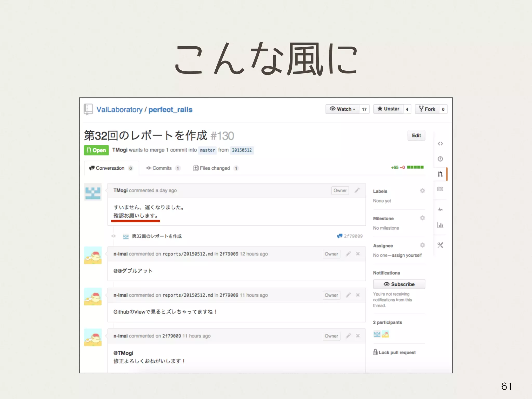
Task: Switch to the Commits tab
Action: point(162,168)
